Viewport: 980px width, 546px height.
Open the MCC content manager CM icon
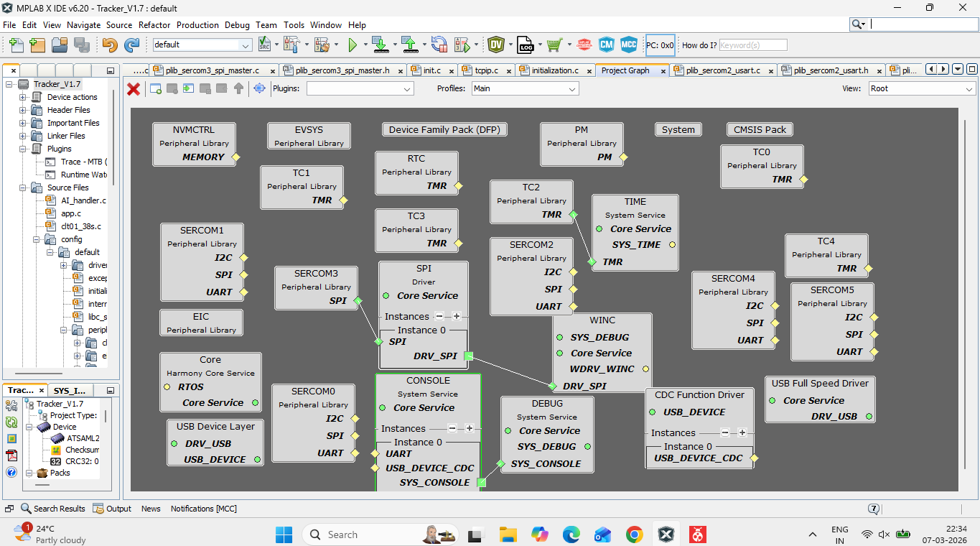[x=607, y=45]
